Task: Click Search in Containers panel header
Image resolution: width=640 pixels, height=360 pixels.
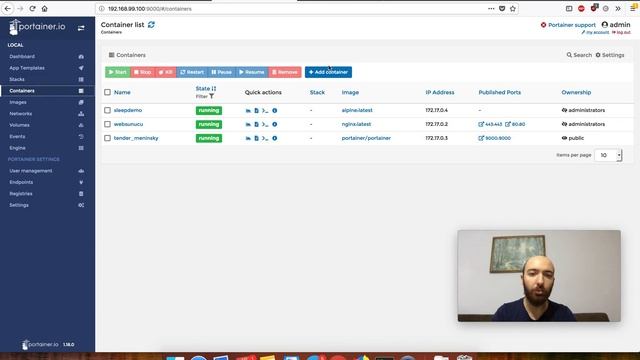Action: point(579,55)
